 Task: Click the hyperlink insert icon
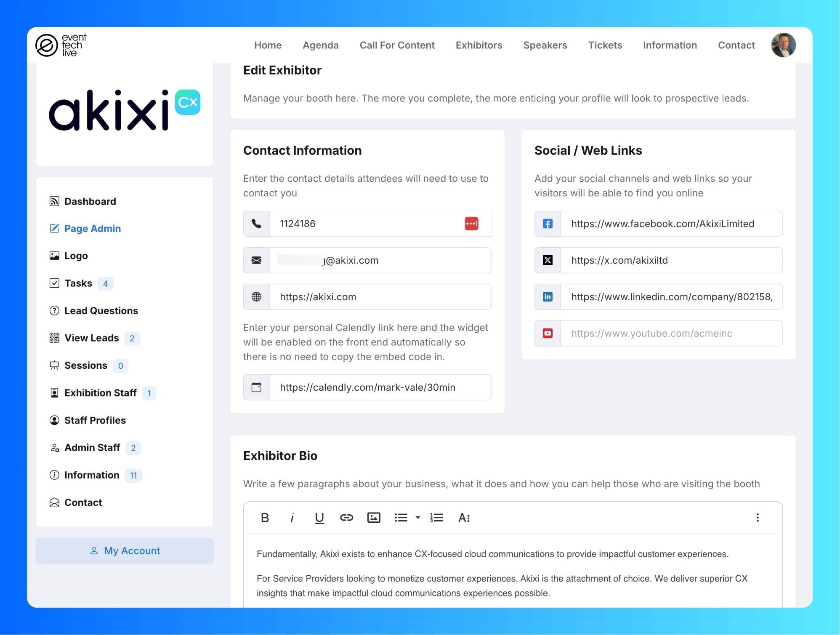click(346, 517)
